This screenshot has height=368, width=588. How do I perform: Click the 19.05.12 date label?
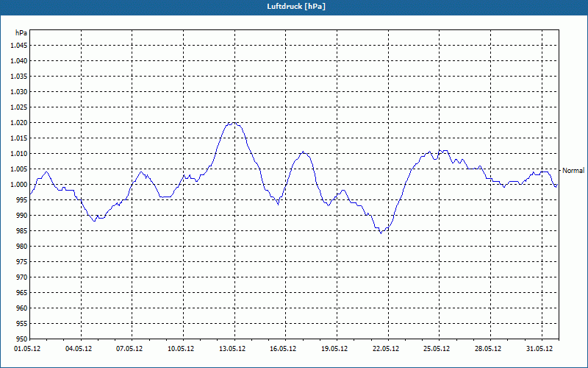click(x=334, y=349)
